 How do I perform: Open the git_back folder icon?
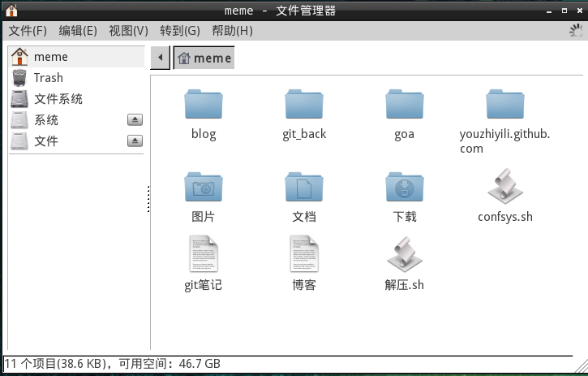coord(304,104)
